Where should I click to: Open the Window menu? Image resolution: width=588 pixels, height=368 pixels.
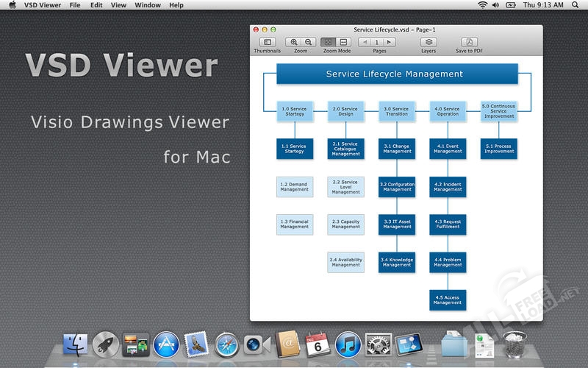pyautogui.click(x=148, y=5)
